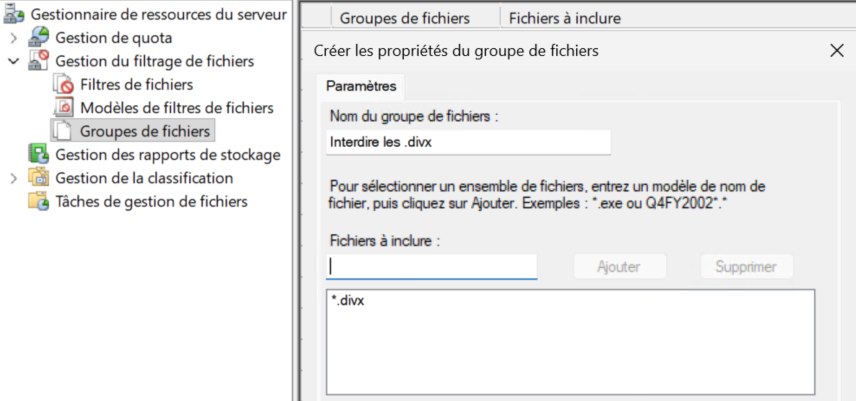Expand the Gestion de la classification node

click(13, 178)
